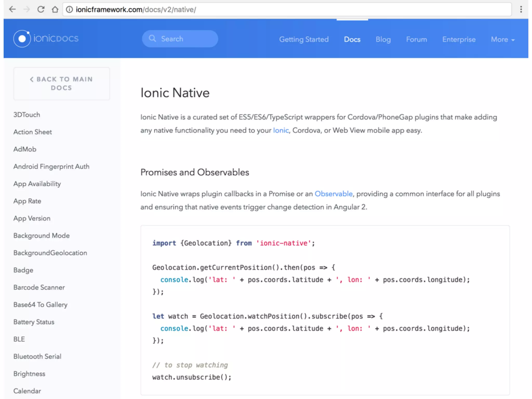532x399 pixels.
Task: Open the site info icon in address bar
Action: (69, 10)
